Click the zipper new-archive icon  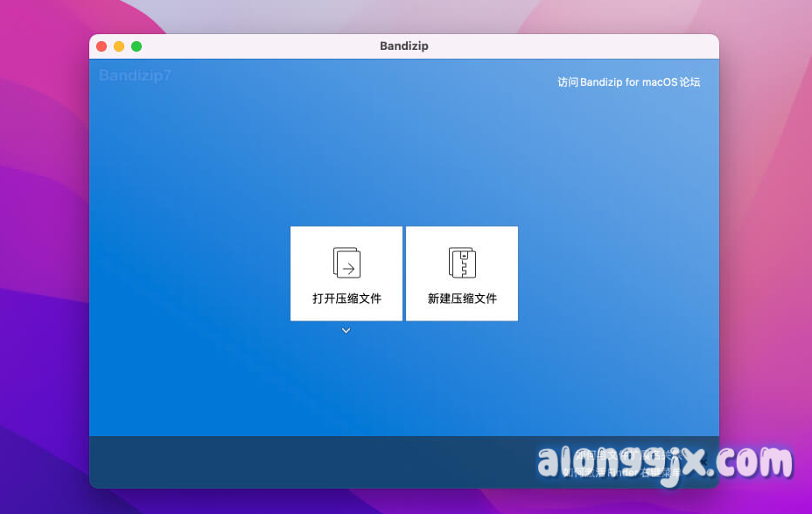click(x=462, y=262)
